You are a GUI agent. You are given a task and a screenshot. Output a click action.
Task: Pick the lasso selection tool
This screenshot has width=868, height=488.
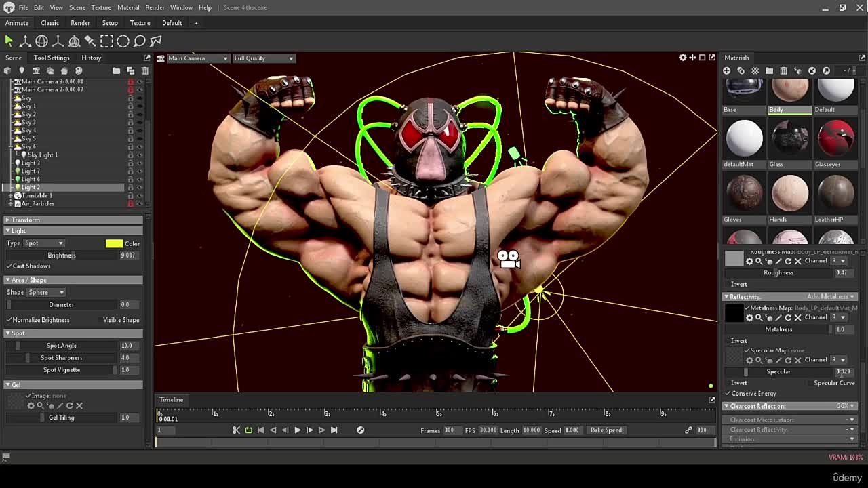pyautogui.click(x=140, y=41)
